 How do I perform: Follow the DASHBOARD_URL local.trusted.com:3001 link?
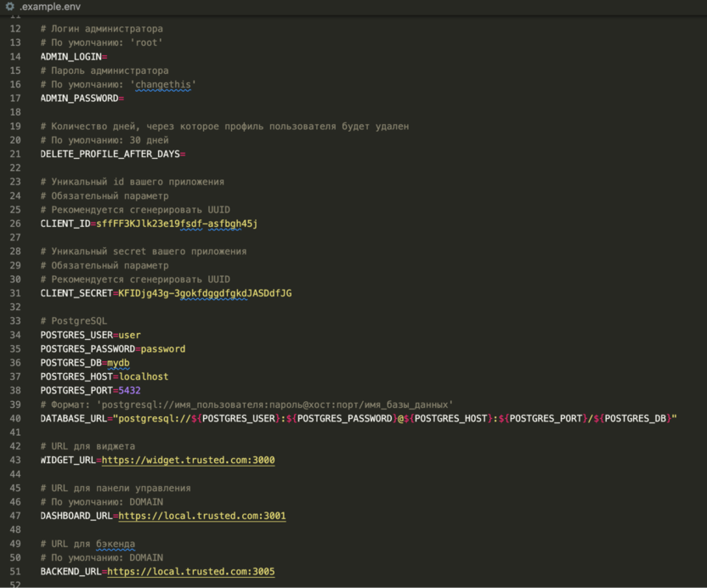point(201,516)
